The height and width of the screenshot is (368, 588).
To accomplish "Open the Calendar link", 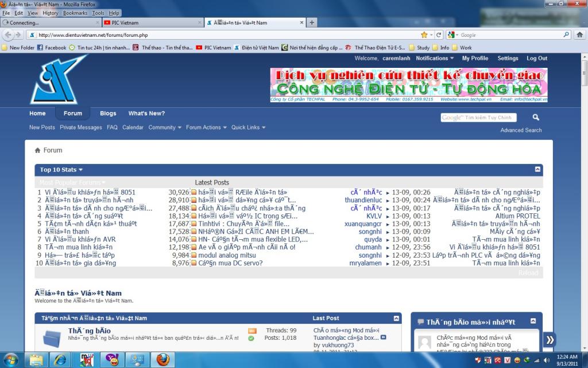I will [133, 127].
